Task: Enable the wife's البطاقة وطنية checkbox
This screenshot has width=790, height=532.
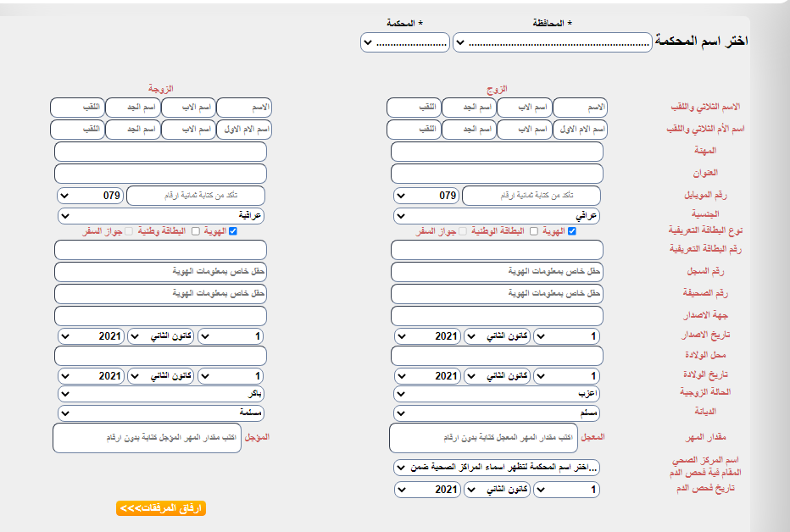Action: point(196,231)
